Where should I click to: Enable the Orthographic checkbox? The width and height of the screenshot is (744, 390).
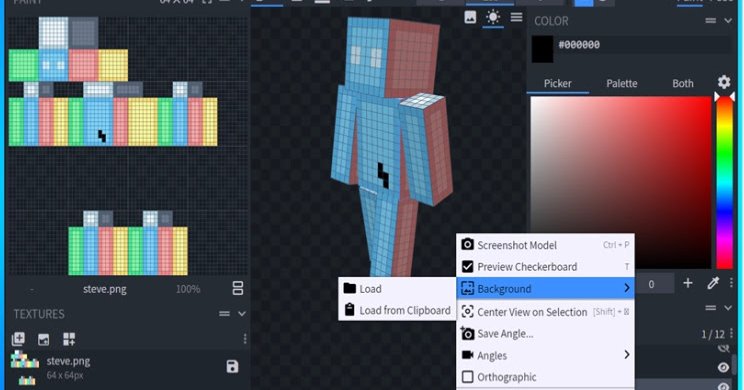[x=467, y=377]
